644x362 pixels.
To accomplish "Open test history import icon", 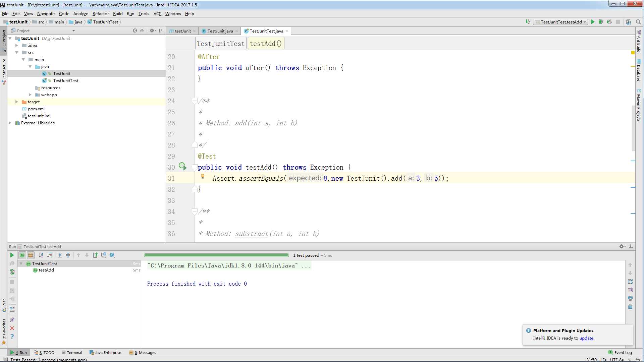I will [x=104, y=255].
